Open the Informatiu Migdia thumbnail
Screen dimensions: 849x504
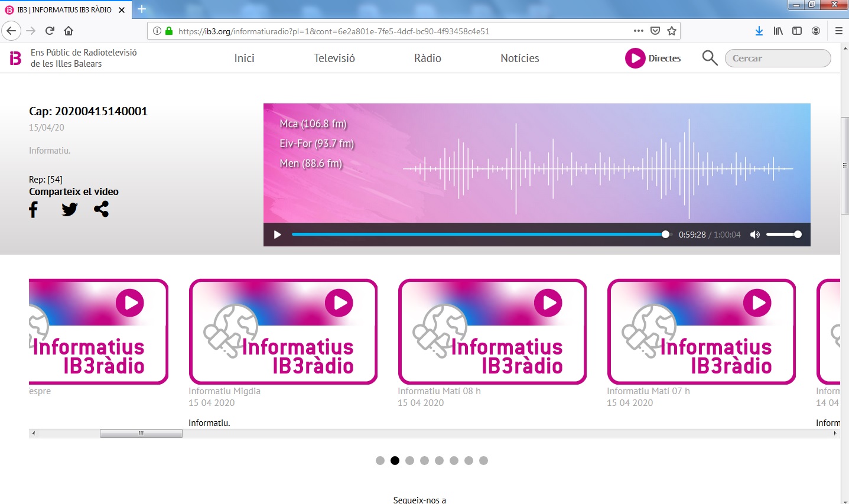tap(283, 331)
